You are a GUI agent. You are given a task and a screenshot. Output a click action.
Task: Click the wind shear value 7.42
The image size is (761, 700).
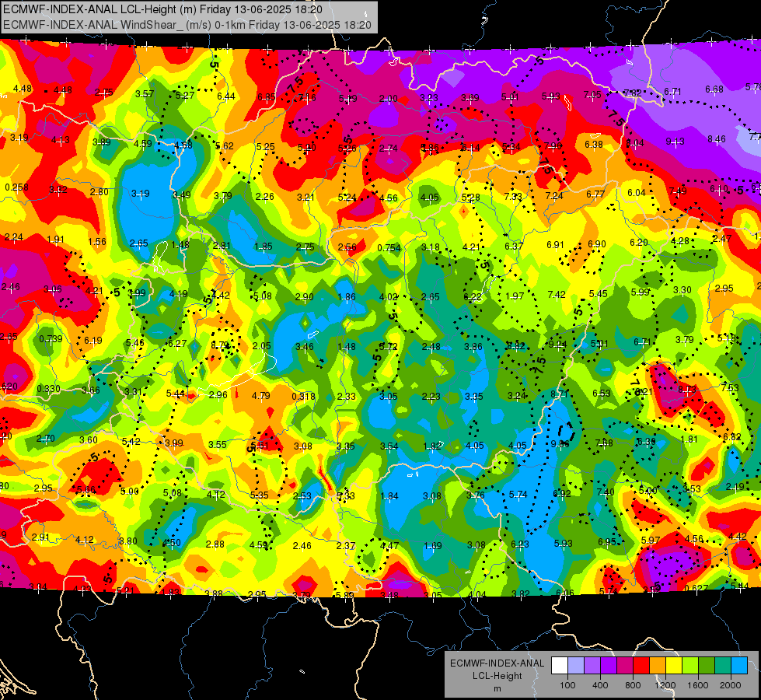pyautogui.click(x=557, y=295)
